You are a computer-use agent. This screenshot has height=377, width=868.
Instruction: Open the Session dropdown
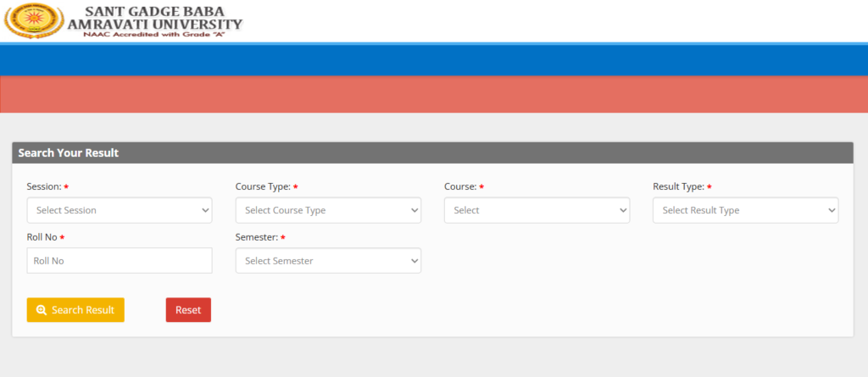point(120,210)
